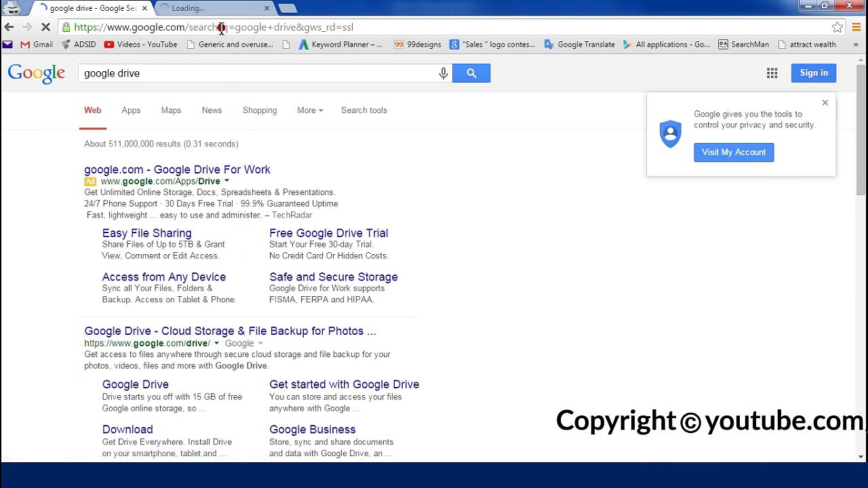
Task: Expand the More search categories dropdown
Action: 310,110
